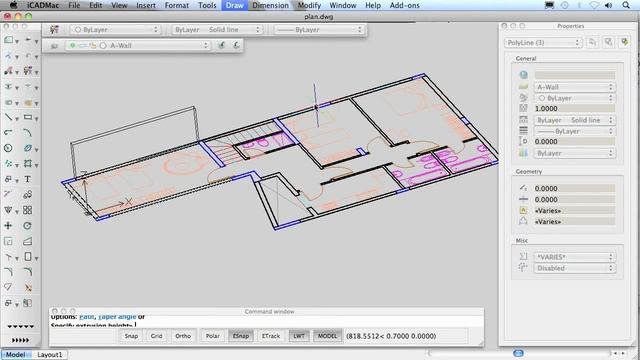Switch to the Model tab

[x=16, y=355]
